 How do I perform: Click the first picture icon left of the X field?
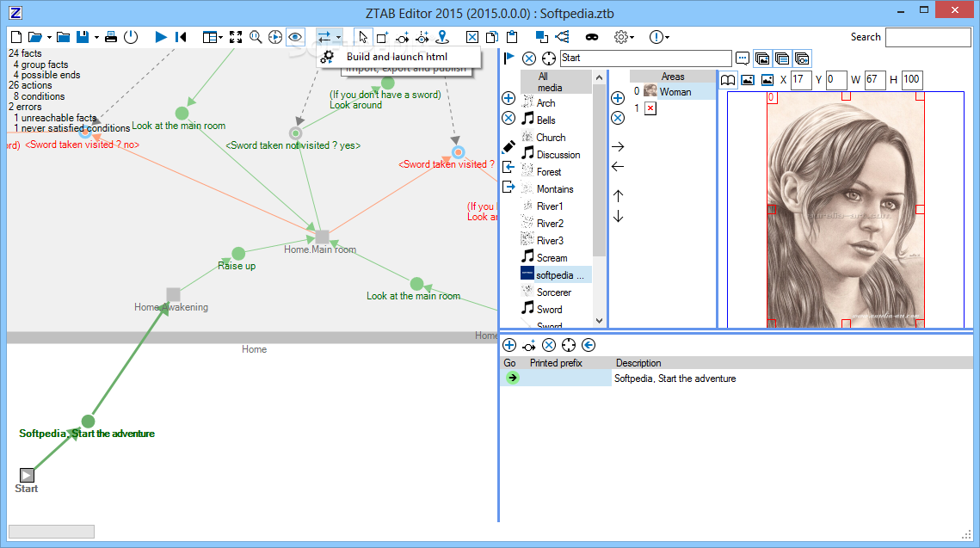click(748, 80)
